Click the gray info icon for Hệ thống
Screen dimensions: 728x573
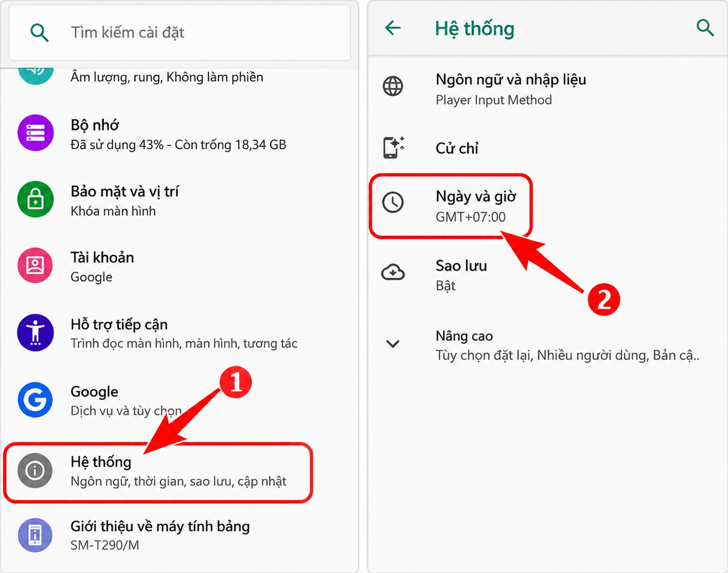click(36, 470)
